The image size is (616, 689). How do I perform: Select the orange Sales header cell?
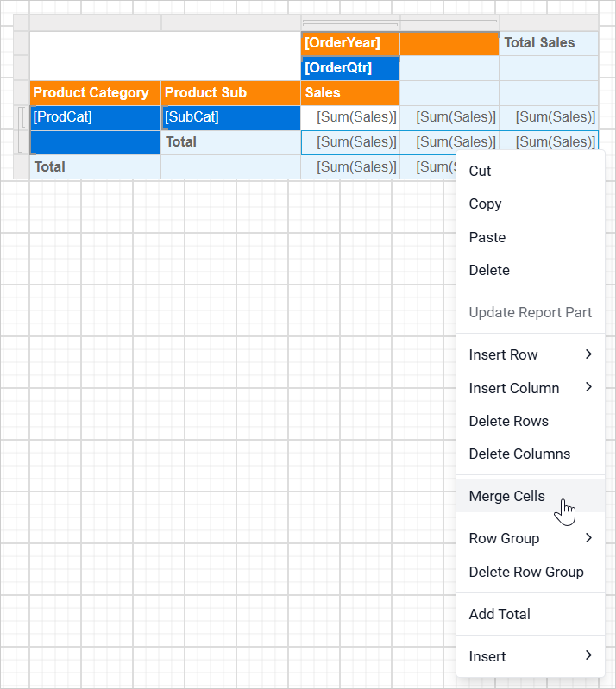(350, 93)
